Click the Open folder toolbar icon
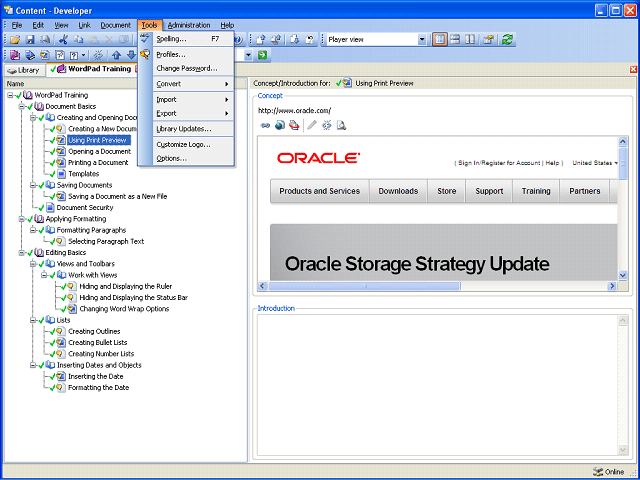 pyautogui.click(x=15, y=40)
